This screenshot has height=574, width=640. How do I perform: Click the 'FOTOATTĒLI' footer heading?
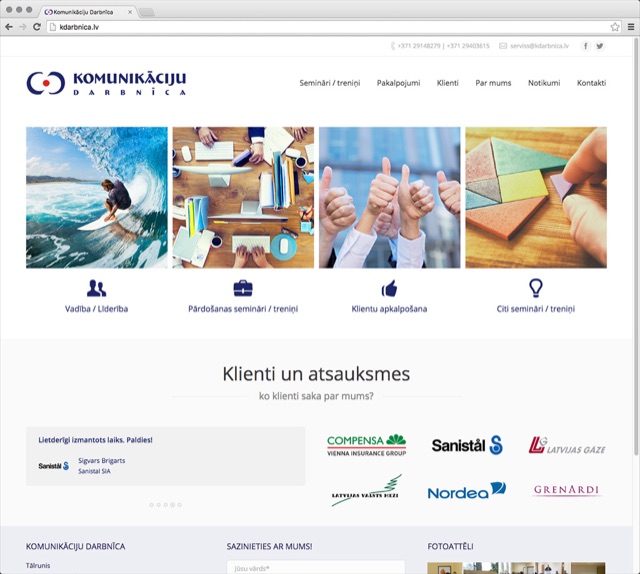click(x=451, y=546)
